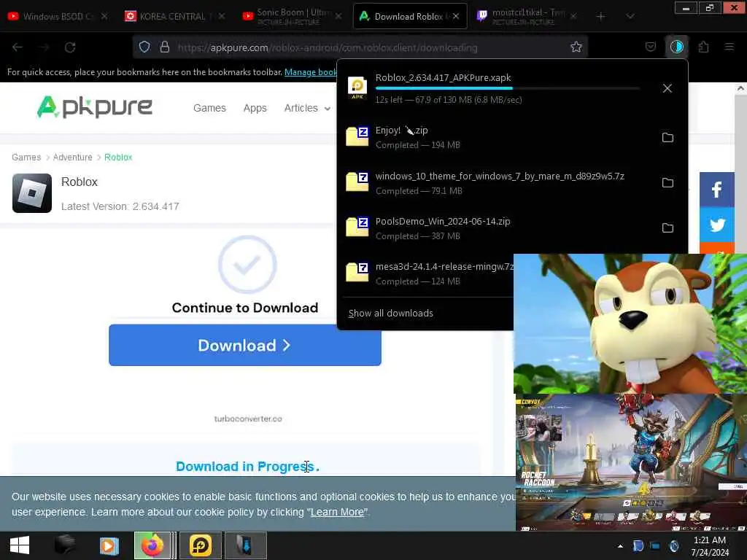Go to Adventure breadcrumb
The width and height of the screenshot is (747, 560).
pos(72,157)
